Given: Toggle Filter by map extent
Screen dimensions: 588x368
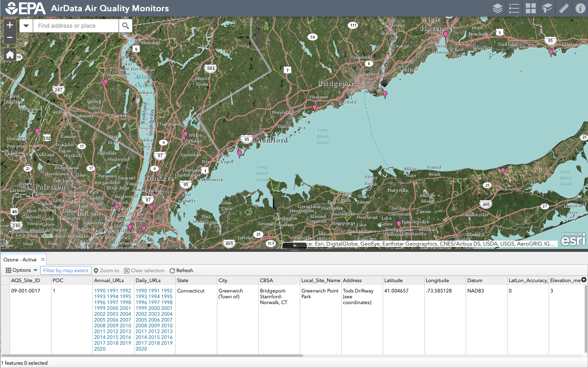Looking at the screenshot, I should click(x=66, y=270).
